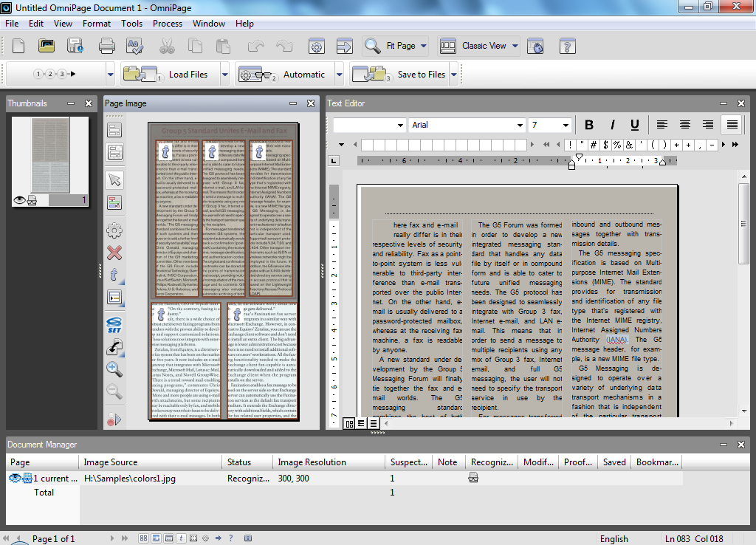Click the English language status bar entry
Screen dimensions: 756x545
tap(614, 539)
